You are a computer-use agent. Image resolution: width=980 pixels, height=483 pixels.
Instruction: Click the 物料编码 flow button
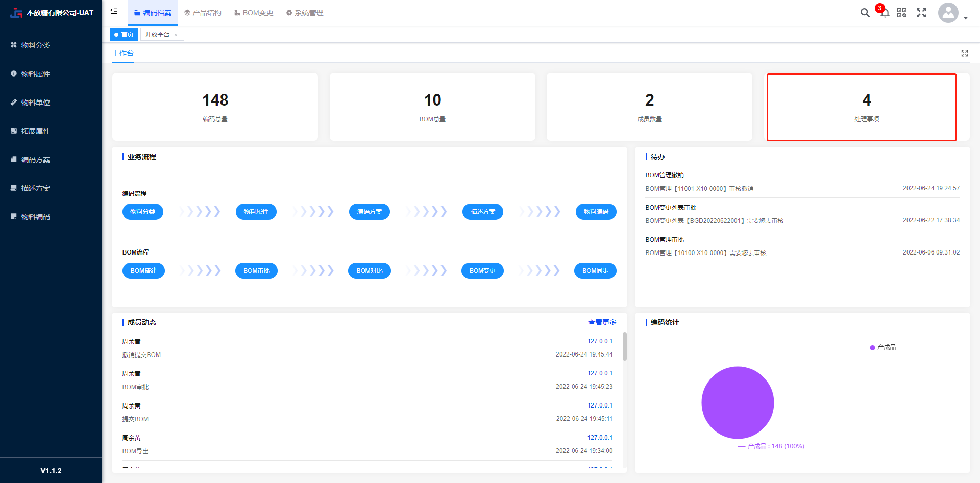[596, 212]
